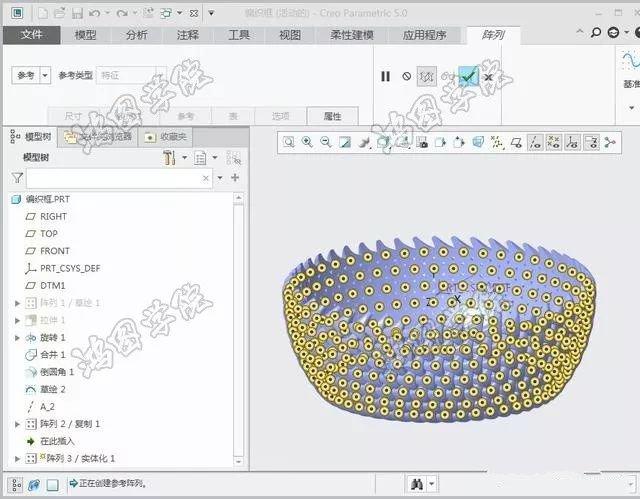640x499 pixels.
Task: Click the filter funnel icon in model tree
Action: [17, 178]
